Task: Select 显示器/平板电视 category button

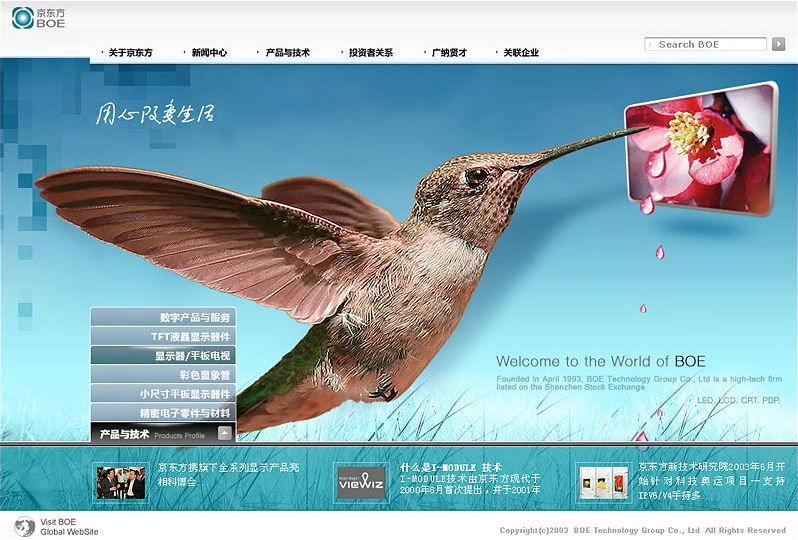Action: (x=163, y=355)
